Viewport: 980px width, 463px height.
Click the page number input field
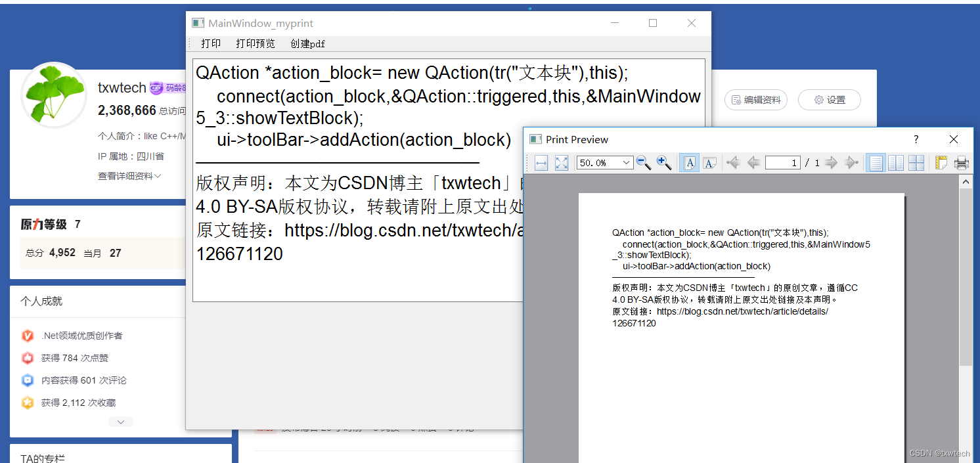(782, 162)
